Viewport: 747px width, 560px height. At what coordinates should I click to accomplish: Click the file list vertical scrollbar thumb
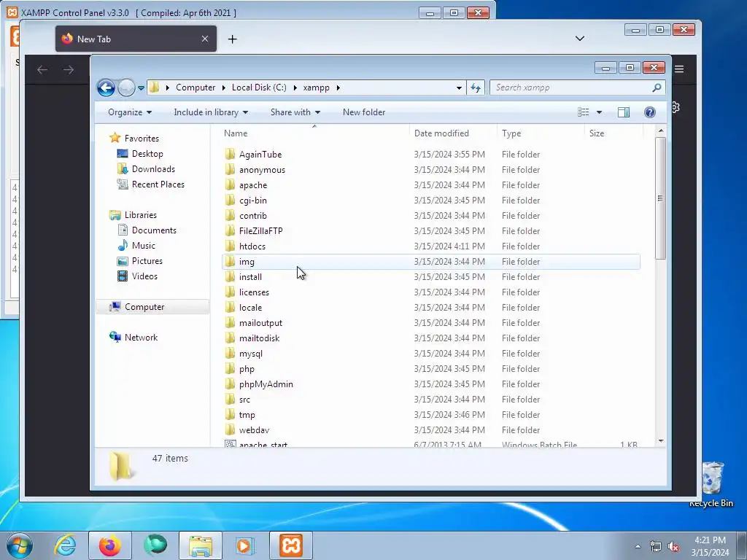click(x=660, y=198)
